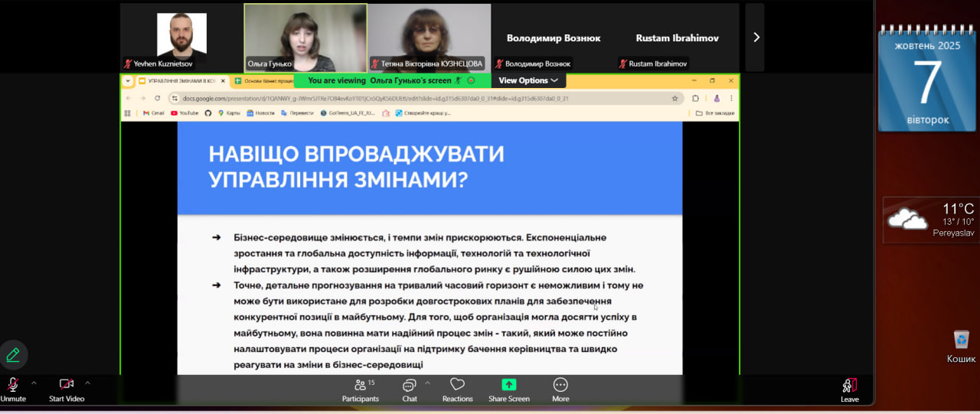Expand chat options arrow beside Chat
Image resolution: width=980 pixels, height=414 pixels.
pyautogui.click(x=427, y=383)
